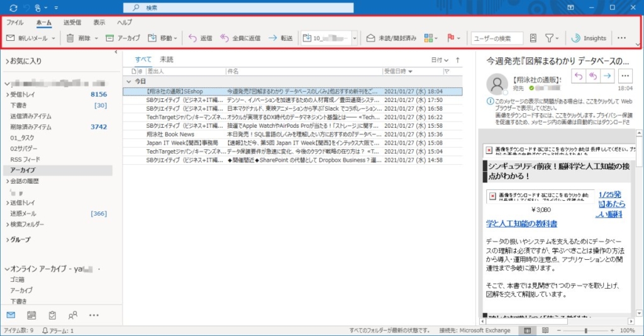Open the Quick Access Toolbar customize arrow
This screenshot has width=644, height=336.
pos(56,8)
